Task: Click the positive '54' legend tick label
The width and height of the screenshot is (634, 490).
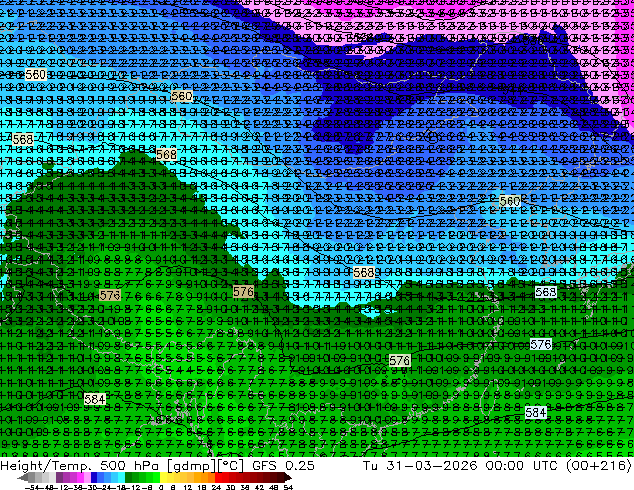Action: click(x=288, y=487)
